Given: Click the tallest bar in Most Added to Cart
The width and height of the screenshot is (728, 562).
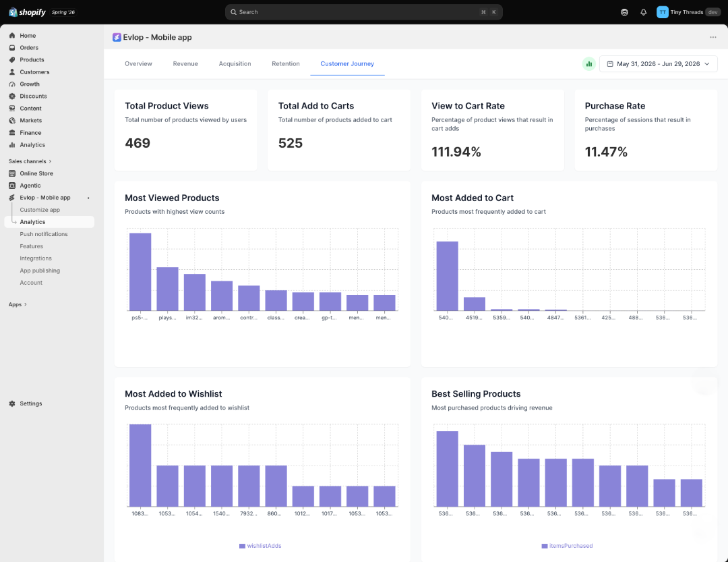Looking at the screenshot, I should coord(447,276).
